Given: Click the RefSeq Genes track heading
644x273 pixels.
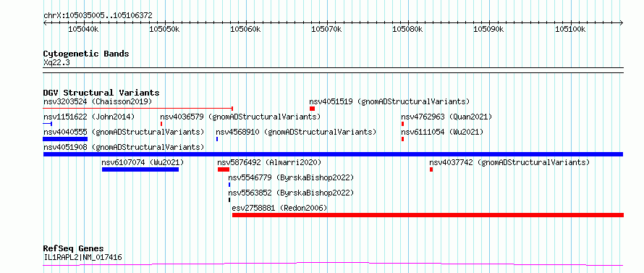Looking at the screenshot, I should [x=74, y=249].
